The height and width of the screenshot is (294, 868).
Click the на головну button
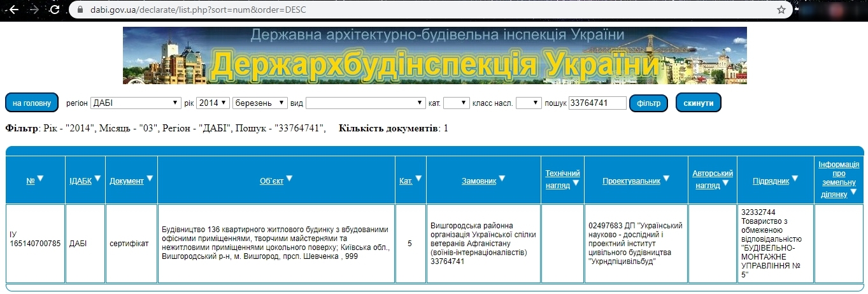[32, 103]
